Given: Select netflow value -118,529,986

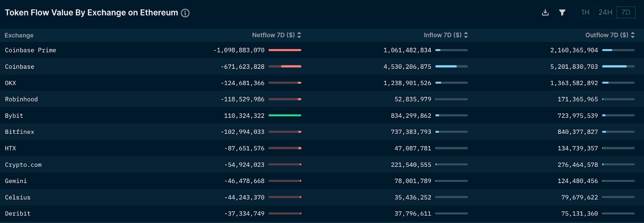Looking at the screenshot, I should point(243,99).
